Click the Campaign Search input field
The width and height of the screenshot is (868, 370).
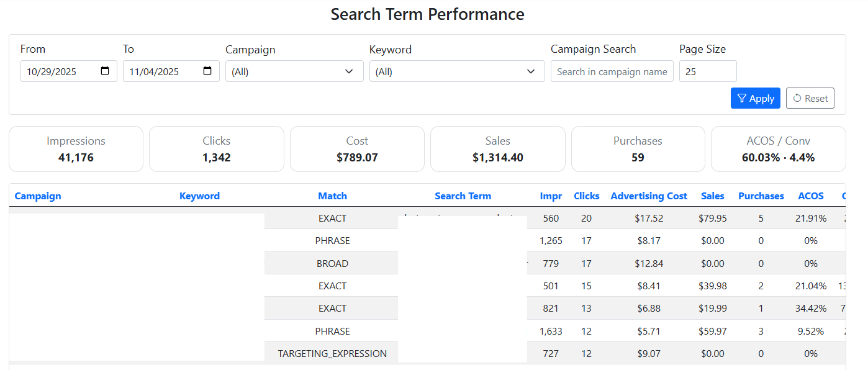coord(612,71)
